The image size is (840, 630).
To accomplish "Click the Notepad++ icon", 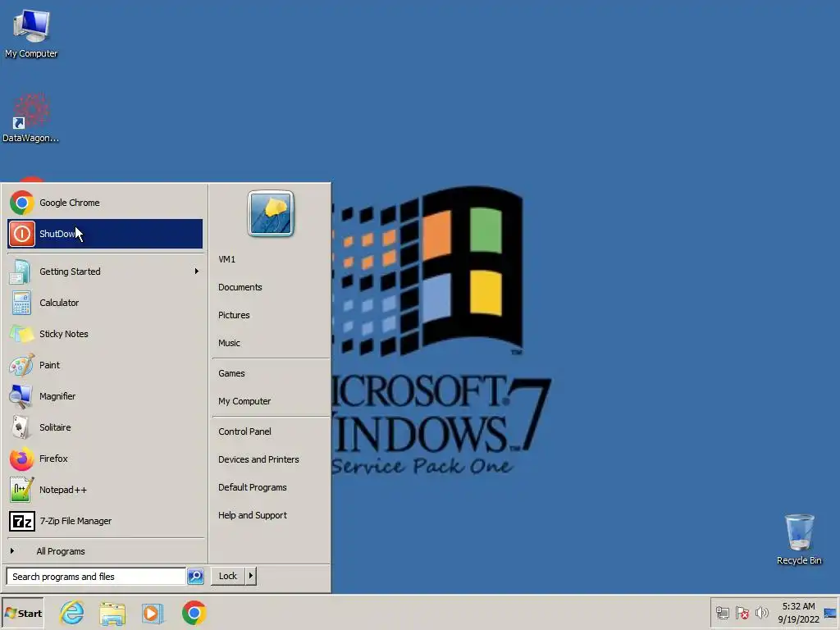I will [22, 490].
